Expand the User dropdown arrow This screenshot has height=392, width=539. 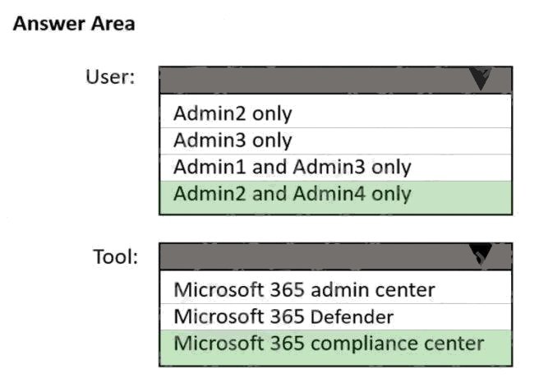pyautogui.click(x=481, y=80)
